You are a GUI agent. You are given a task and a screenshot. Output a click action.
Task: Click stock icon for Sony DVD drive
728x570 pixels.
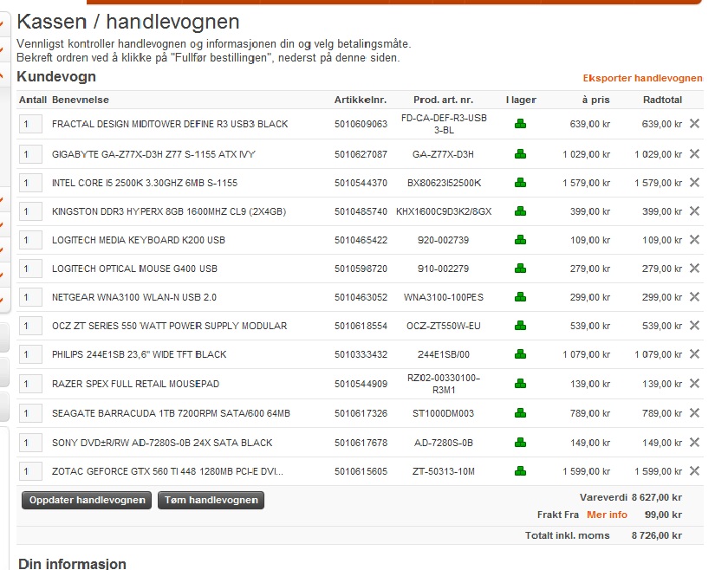pos(521,443)
